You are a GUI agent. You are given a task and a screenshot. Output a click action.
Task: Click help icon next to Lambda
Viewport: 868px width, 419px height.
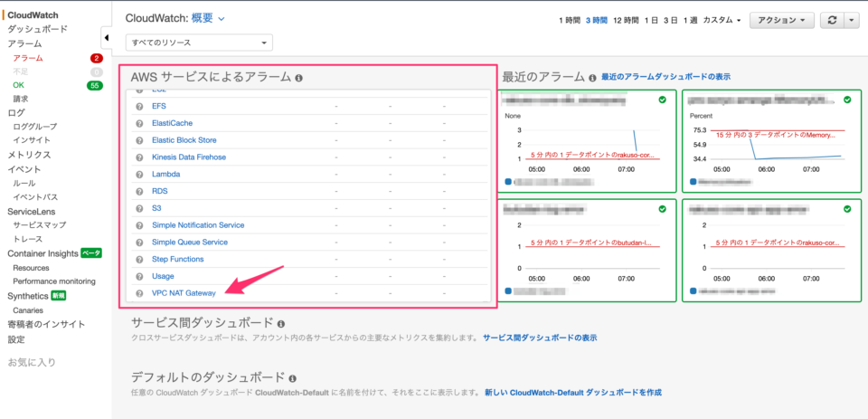tap(139, 174)
